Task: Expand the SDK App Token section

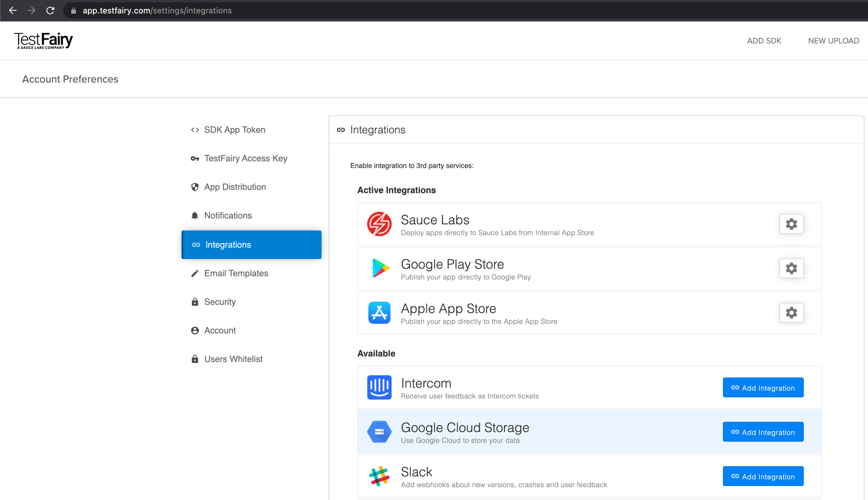Action: coord(234,130)
